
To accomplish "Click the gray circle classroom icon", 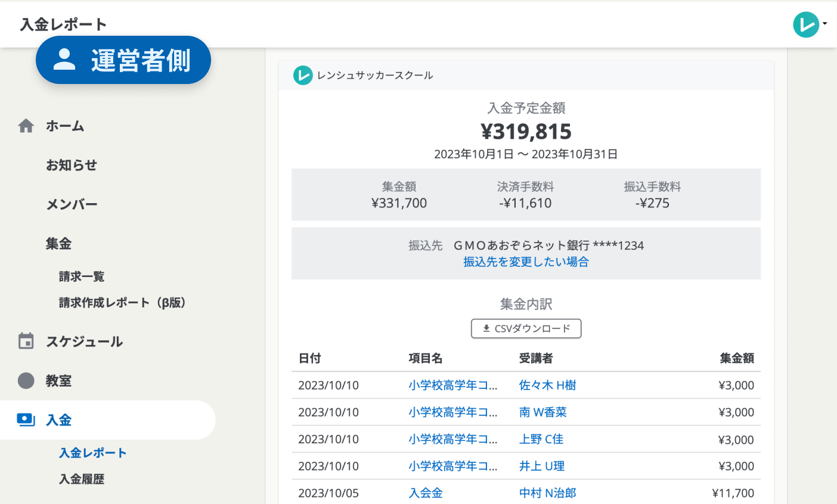I will coord(26,381).
